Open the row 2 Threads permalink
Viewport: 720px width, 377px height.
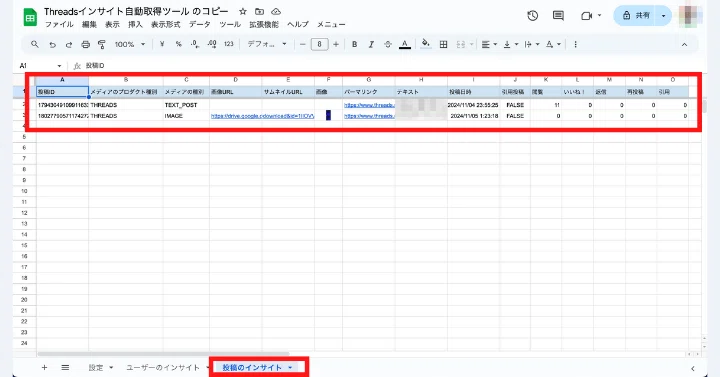(x=369, y=105)
